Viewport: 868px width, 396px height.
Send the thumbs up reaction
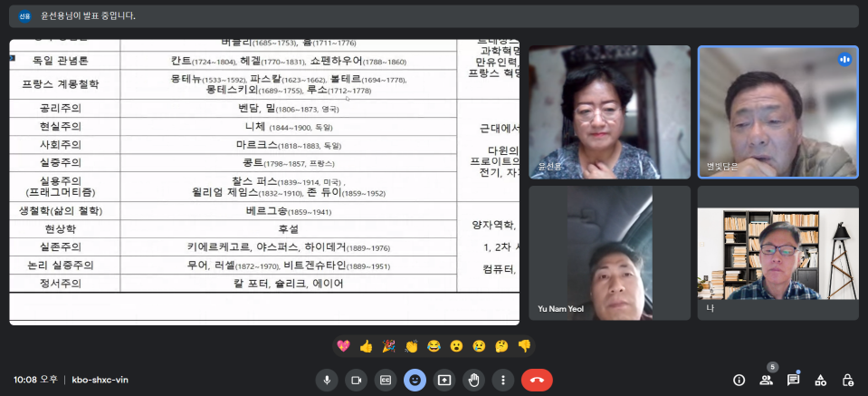[x=366, y=346]
